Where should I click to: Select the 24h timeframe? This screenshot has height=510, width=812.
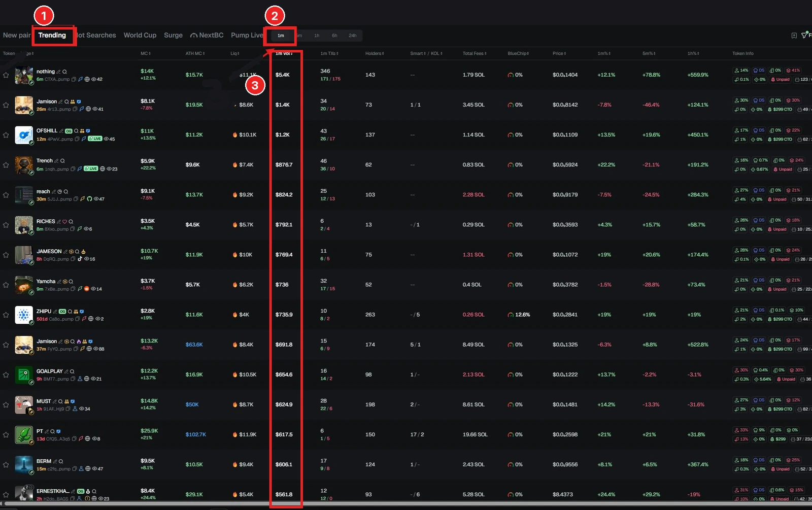click(353, 36)
